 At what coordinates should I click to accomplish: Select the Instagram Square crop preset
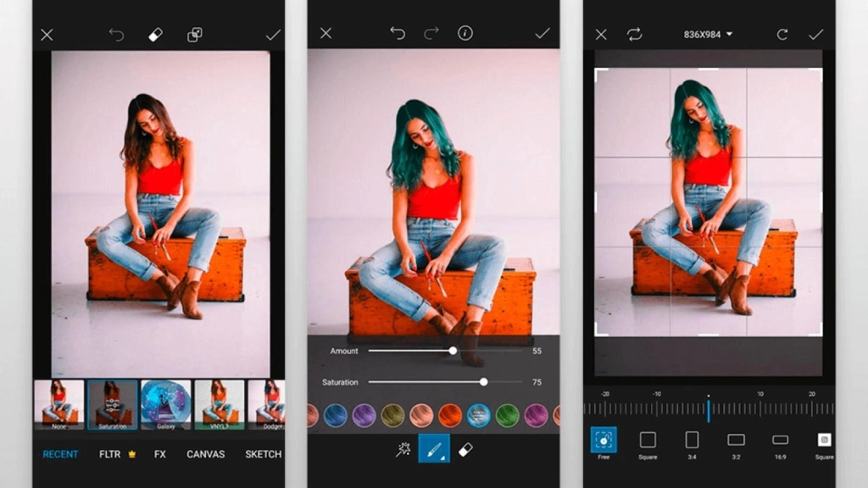click(824, 446)
